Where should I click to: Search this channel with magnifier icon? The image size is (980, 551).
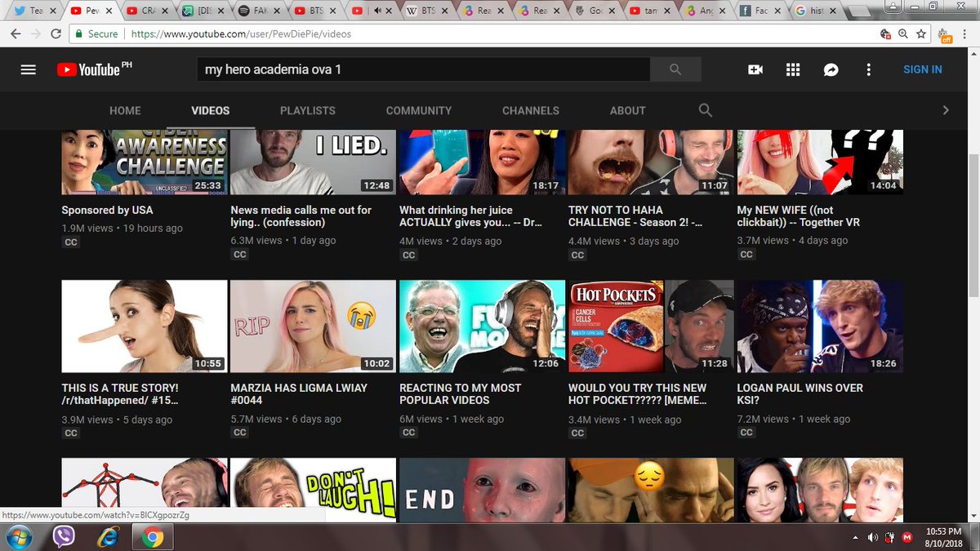point(706,110)
